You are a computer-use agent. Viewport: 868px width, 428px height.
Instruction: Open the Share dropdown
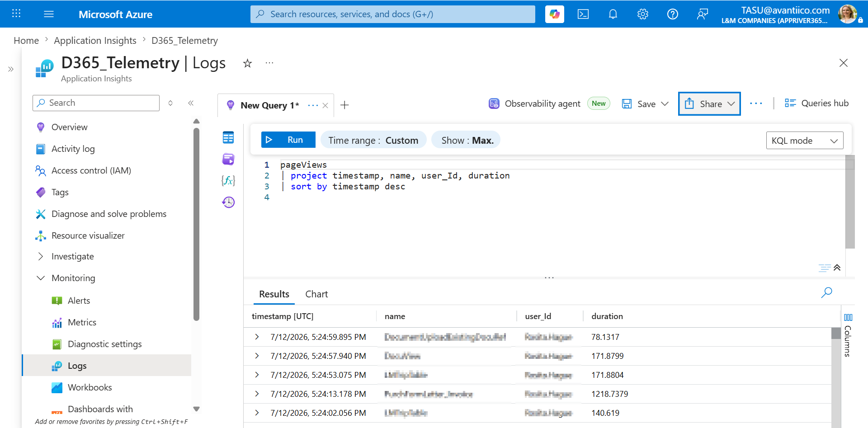click(709, 104)
